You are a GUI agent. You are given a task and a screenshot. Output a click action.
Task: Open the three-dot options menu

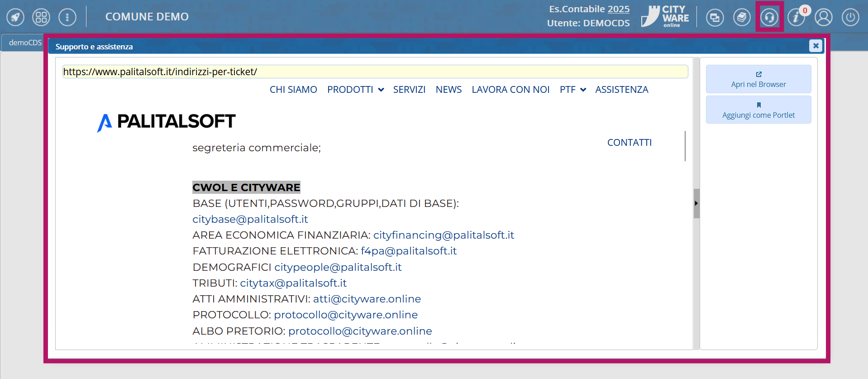click(x=67, y=17)
